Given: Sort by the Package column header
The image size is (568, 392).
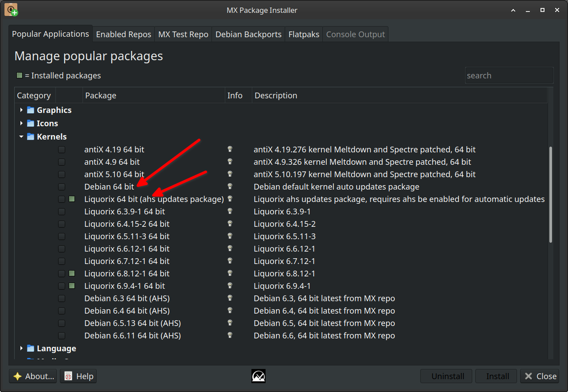Looking at the screenshot, I should 154,96.
